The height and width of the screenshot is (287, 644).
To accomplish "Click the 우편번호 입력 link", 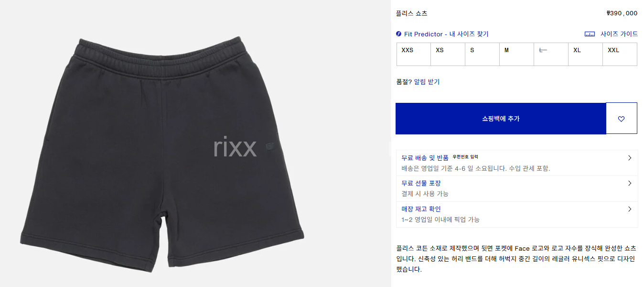I will pyautogui.click(x=465, y=157).
